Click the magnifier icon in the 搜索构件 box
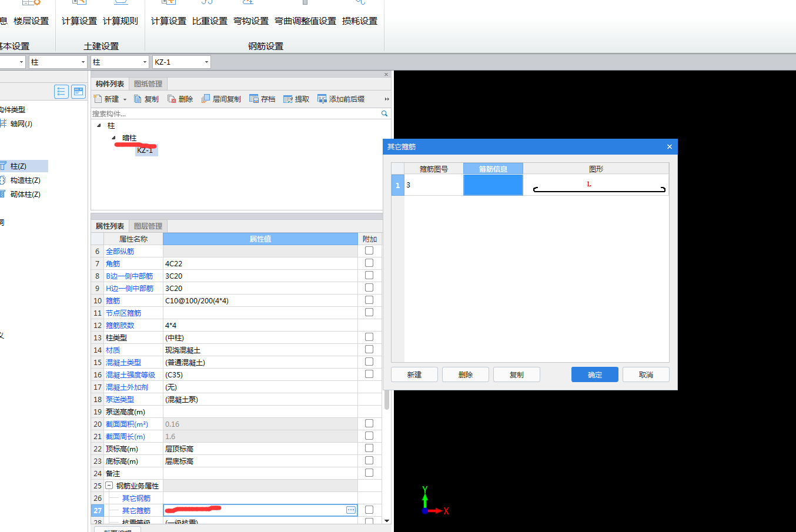The width and height of the screenshot is (796, 532). 384,113
